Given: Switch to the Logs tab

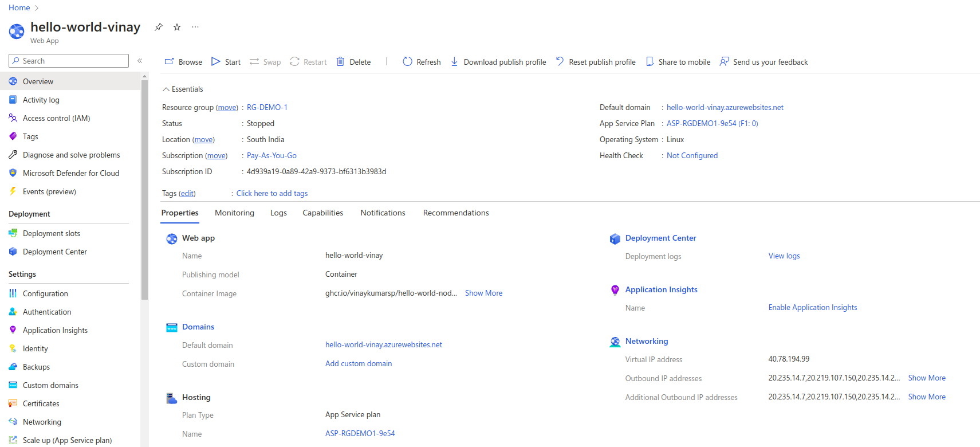Looking at the screenshot, I should [x=278, y=213].
